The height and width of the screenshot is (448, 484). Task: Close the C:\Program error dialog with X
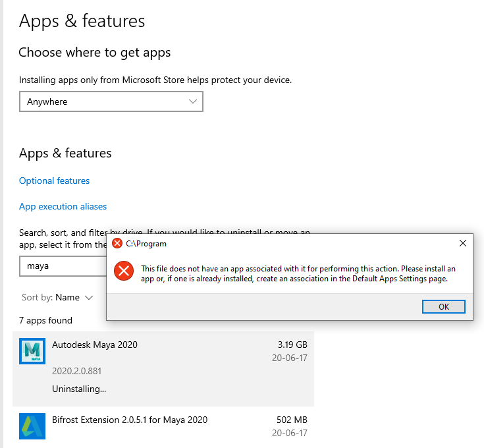point(463,243)
